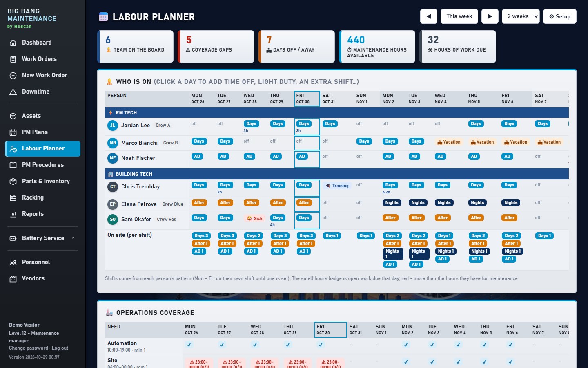
Task: Click the Coverage Gaps summary card
Action: [216, 47]
